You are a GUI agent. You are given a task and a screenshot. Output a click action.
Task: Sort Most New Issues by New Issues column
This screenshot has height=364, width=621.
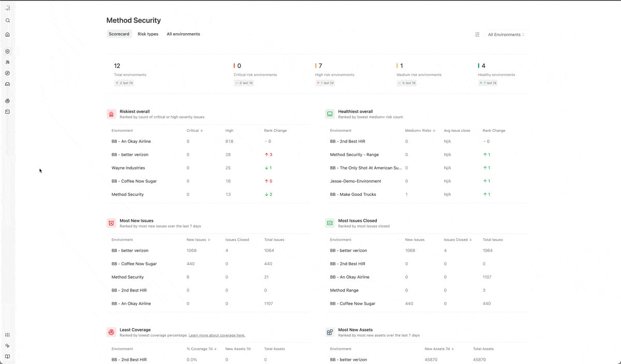[x=199, y=240]
